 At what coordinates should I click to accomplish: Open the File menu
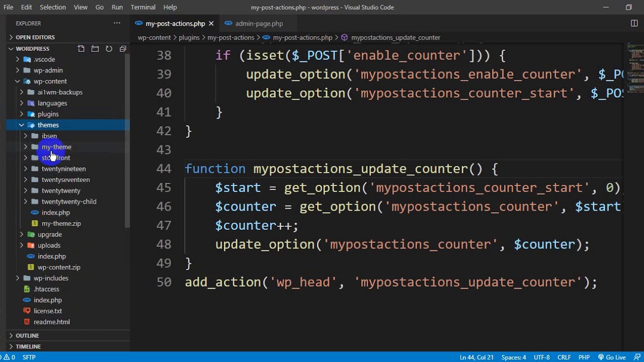point(8,7)
